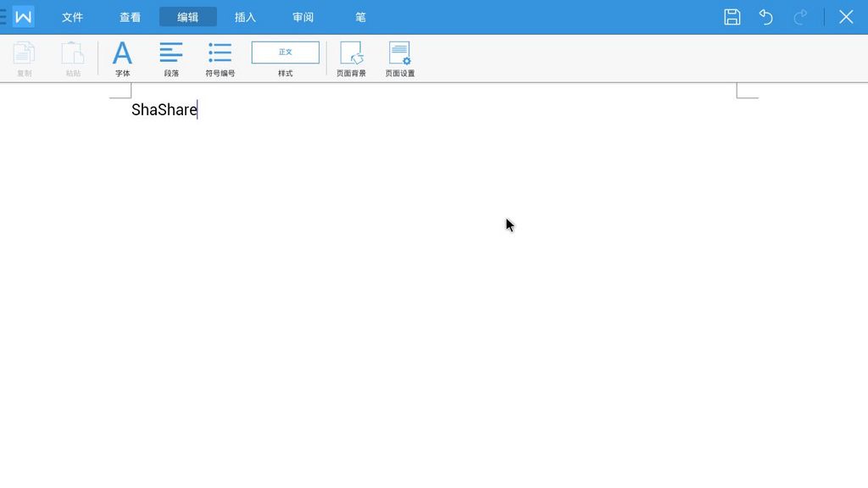Open the 插入 tab
This screenshot has height=488, width=868.
click(245, 17)
